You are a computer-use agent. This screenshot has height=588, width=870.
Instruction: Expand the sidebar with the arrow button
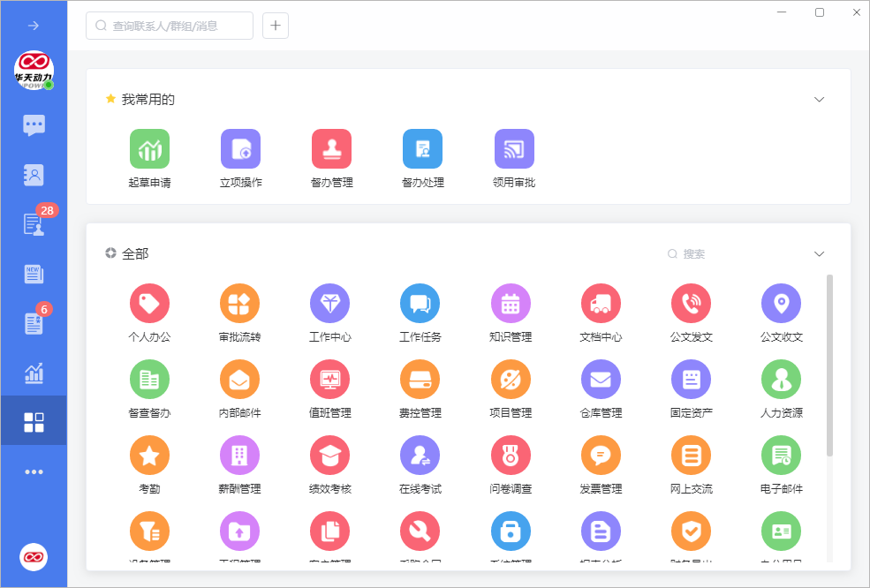pyautogui.click(x=34, y=25)
